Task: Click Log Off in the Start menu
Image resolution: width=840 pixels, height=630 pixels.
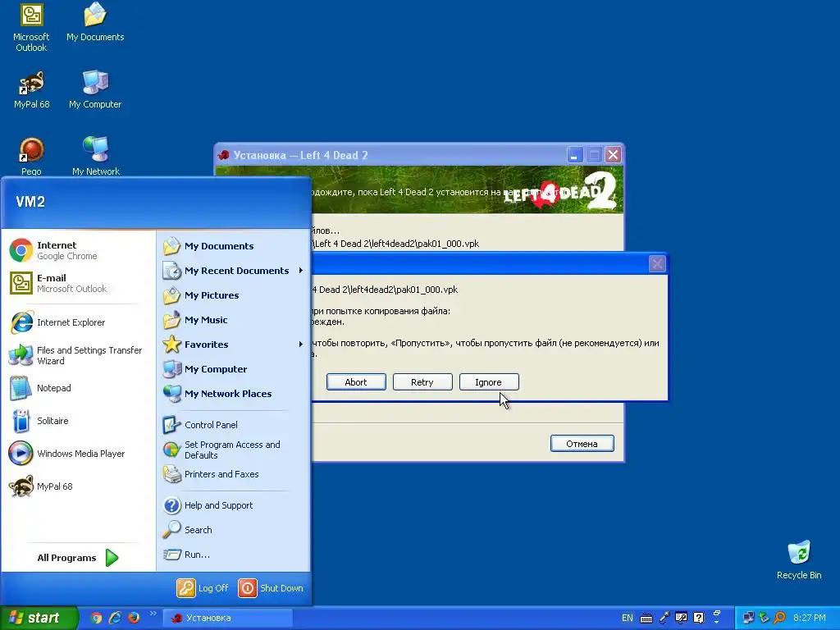Action: pos(203,588)
